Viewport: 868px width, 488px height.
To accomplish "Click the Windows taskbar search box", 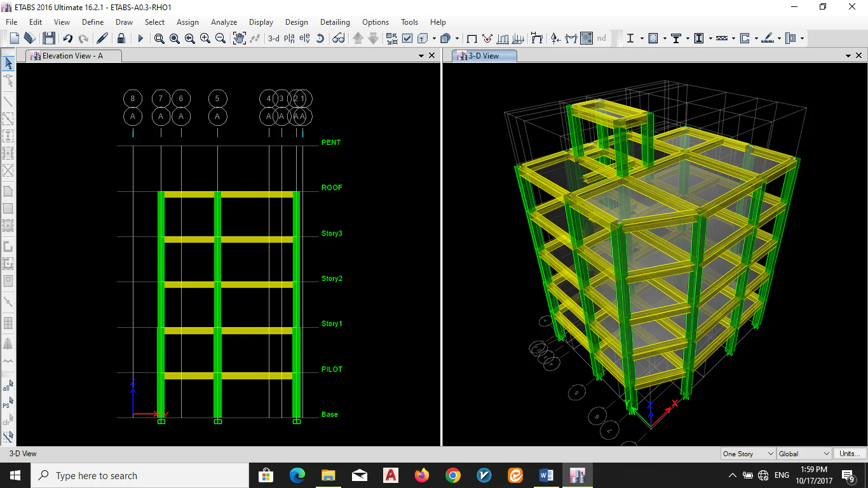I will [x=139, y=475].
